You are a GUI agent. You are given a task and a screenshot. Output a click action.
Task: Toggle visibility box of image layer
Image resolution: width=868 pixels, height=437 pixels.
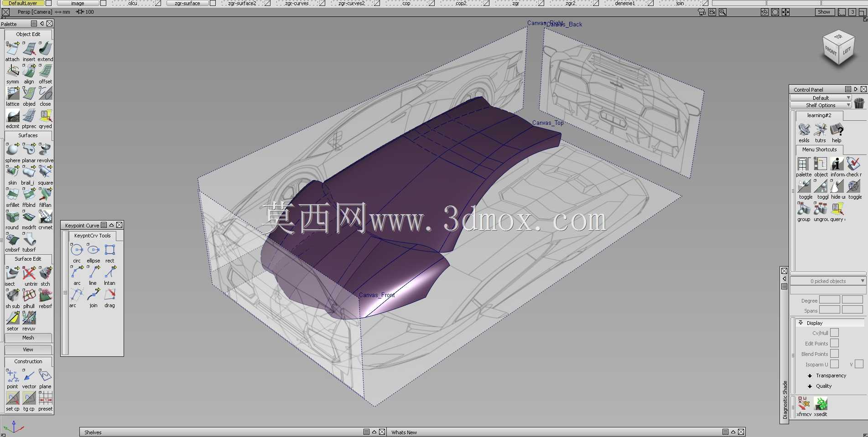coord(103,3)
